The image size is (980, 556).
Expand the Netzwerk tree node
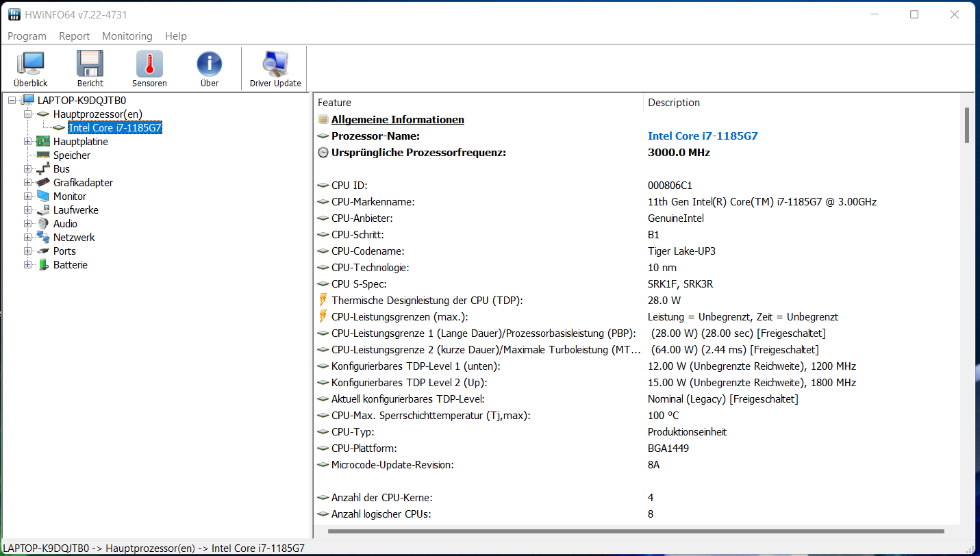coord(27,238)
